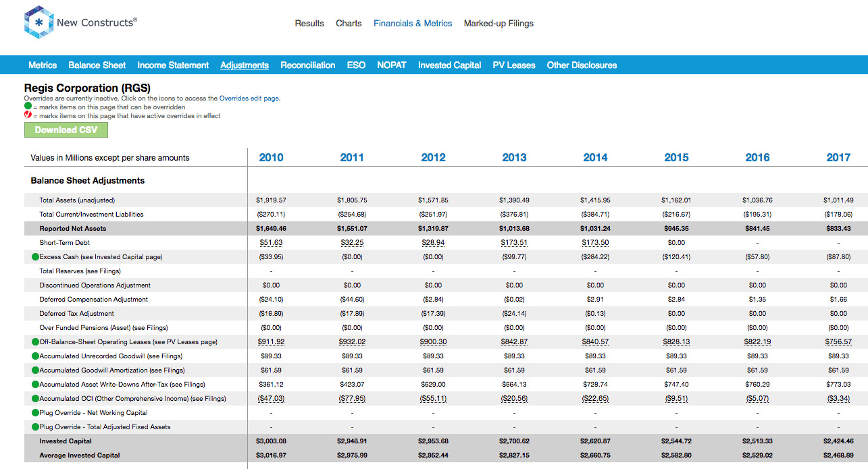Click override icon for Accumulated Goodwill Amortization

tap(35, 370)
